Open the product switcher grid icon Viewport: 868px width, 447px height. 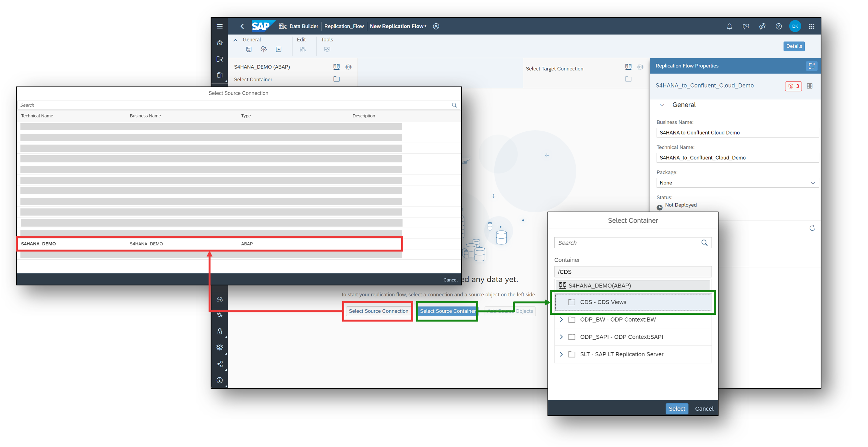[x=811, y=26]
